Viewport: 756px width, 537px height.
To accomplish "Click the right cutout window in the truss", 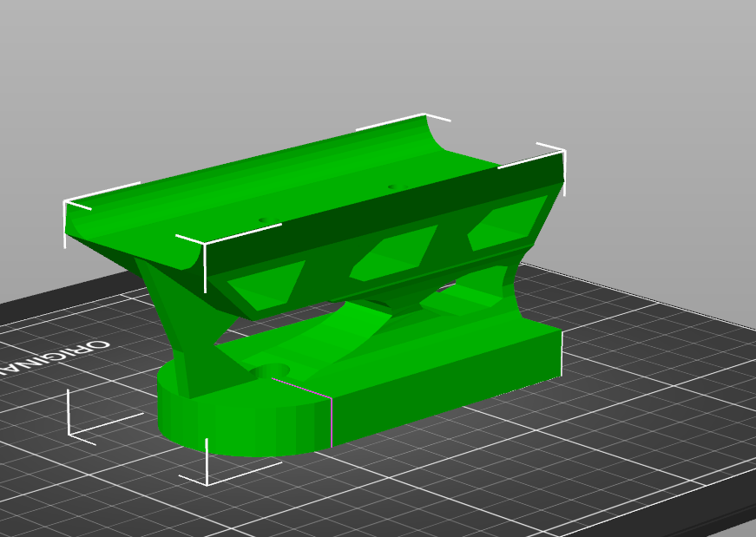I will 508,223.
